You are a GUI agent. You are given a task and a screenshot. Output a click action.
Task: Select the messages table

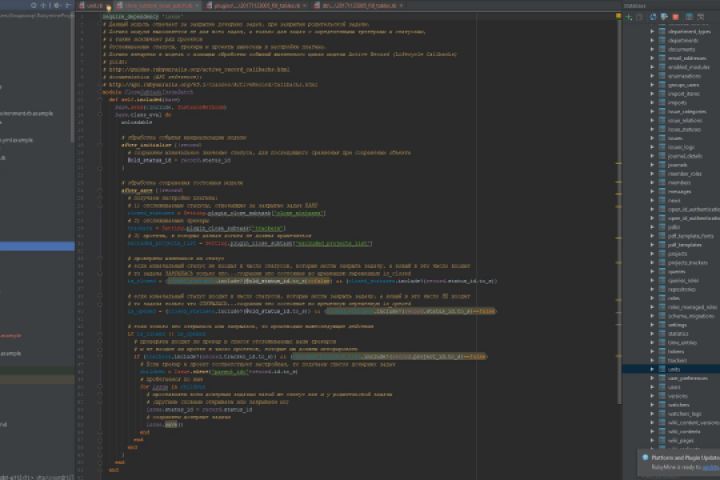pos(680,192)
